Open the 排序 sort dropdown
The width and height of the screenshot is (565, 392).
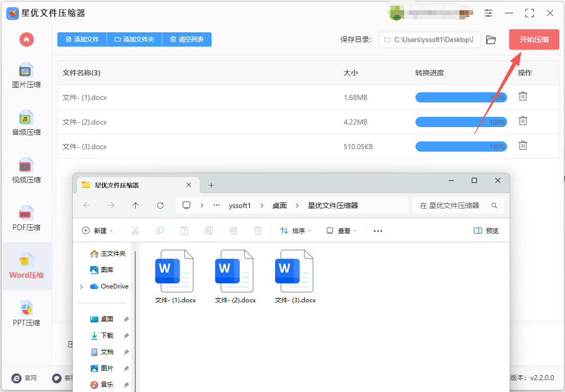[x=296, y=231]
